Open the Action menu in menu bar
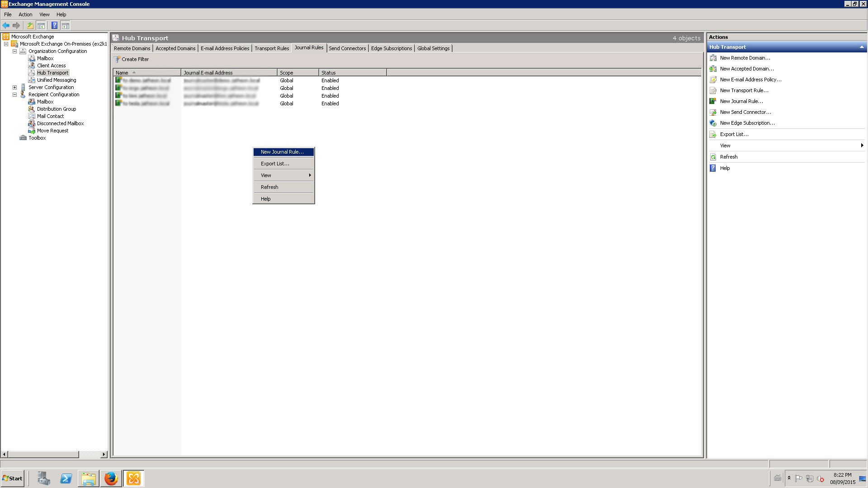Viewport: 868px width, 488px height. coord(25,14)
